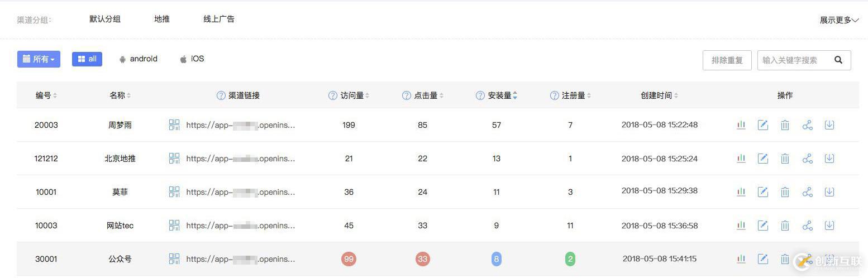Click share icon for 网站tec row

point(807,226)
